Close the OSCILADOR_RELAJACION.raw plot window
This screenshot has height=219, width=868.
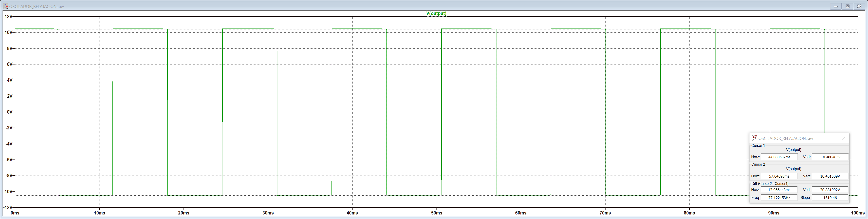tap(859, 6)
